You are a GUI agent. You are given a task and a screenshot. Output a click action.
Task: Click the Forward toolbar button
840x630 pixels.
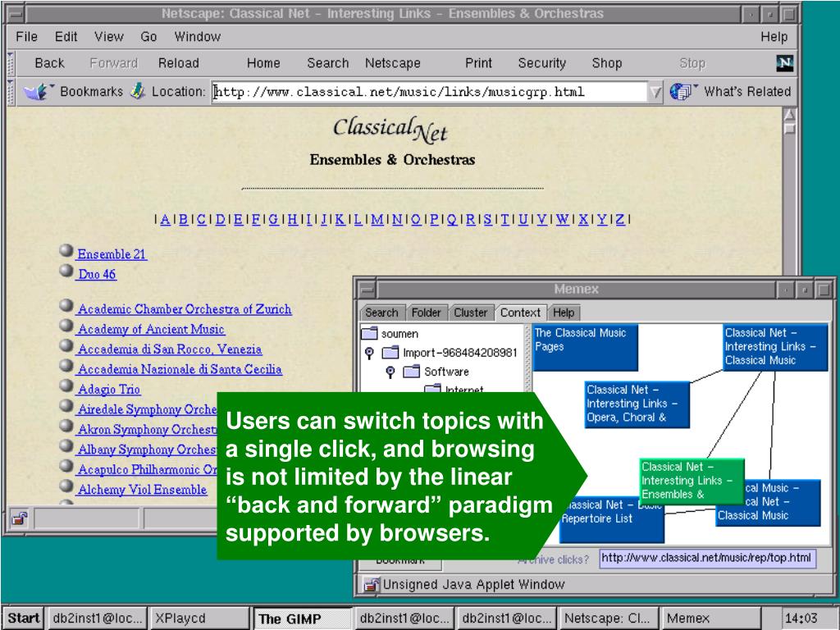coord(113,63)
